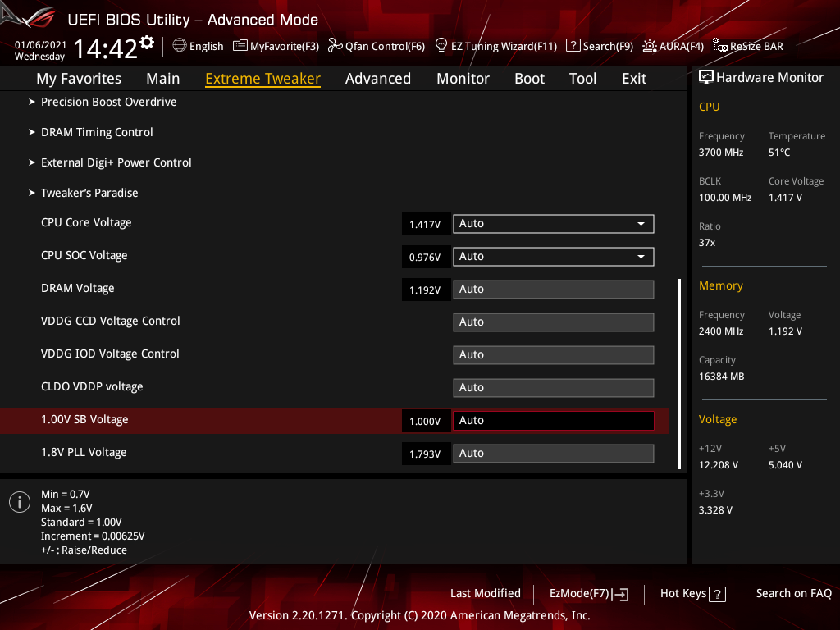
Task: Go to the Advanced tab
Action: [378, 79]
